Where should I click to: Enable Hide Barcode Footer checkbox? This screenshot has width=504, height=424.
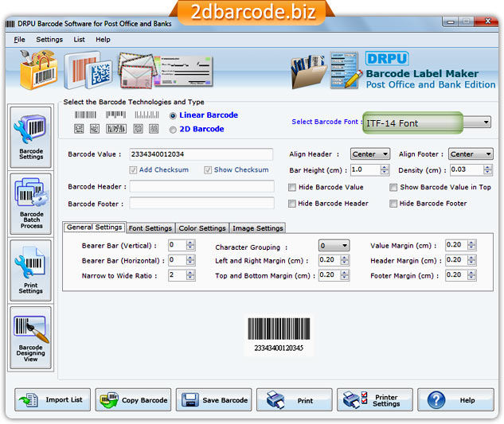(x=393, y=204)
